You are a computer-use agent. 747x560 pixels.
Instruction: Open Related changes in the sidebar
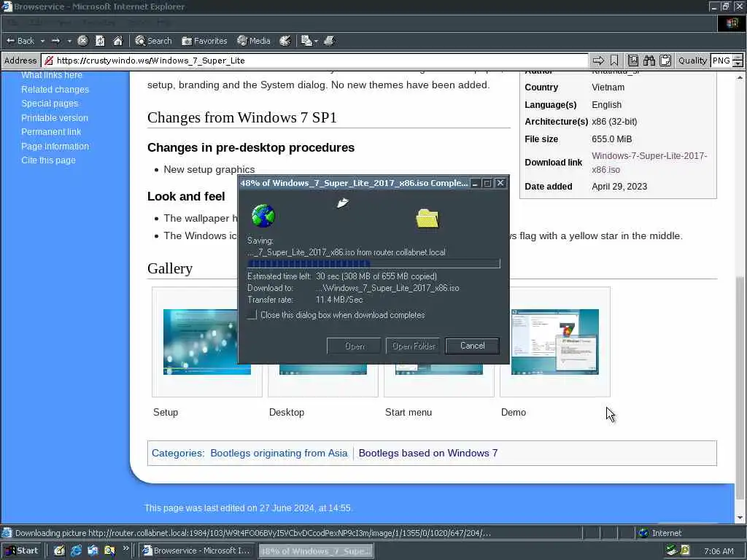point(55,90)
